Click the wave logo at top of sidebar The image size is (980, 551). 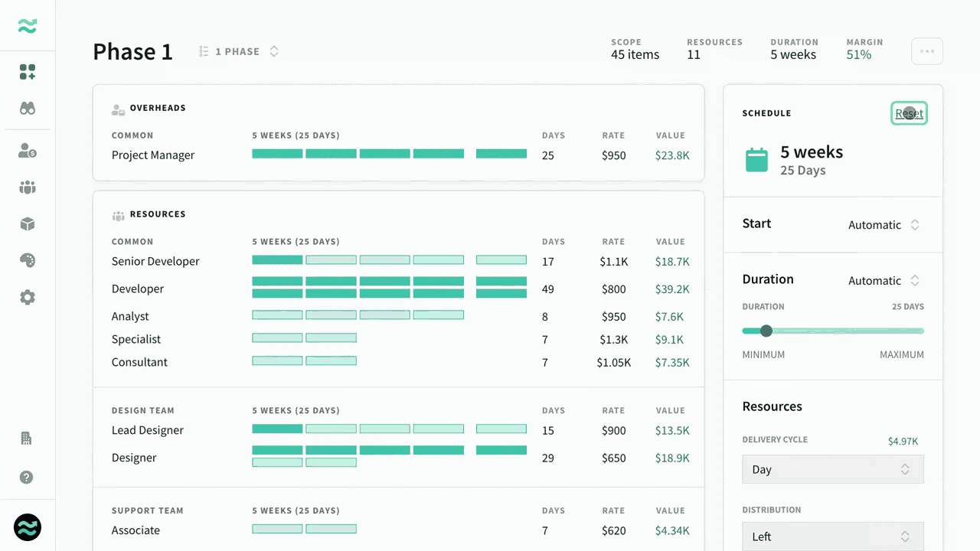(28, 26)
